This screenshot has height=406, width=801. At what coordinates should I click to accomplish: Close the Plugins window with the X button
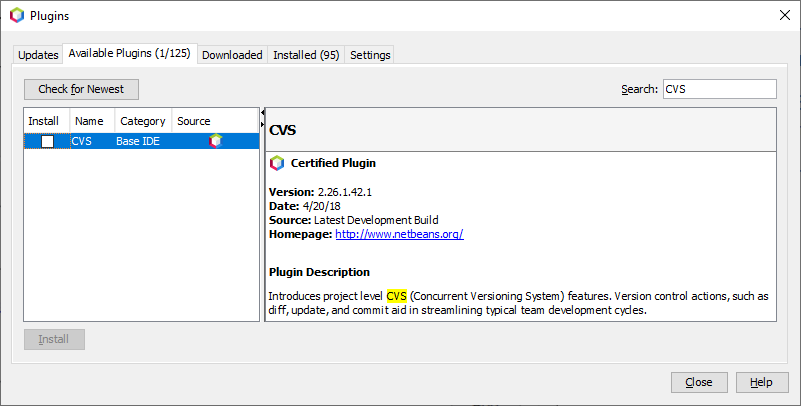pos(785,15)
